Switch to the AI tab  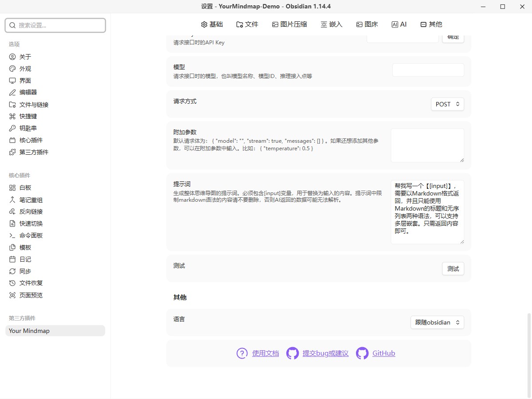pyautogui.click(x=399, y=24)
